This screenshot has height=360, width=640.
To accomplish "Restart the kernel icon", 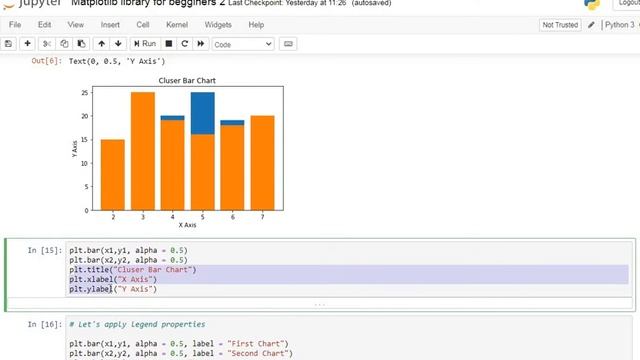I will pos(184,44).
